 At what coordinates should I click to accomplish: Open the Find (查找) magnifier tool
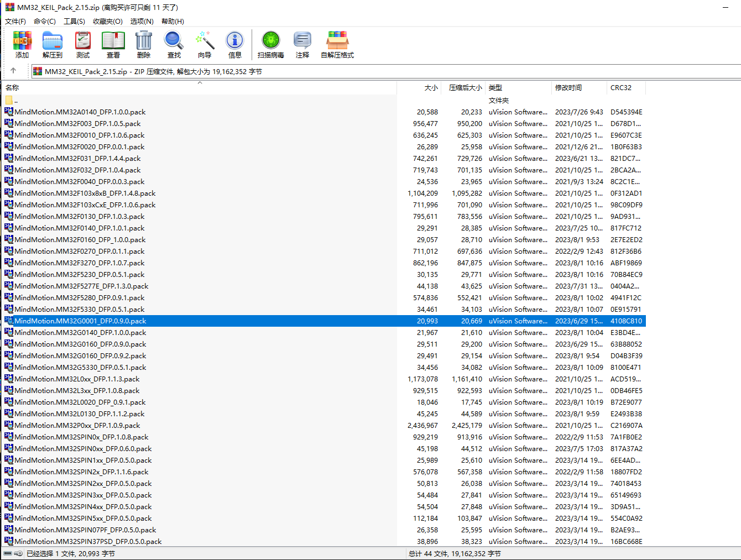click(174, 45)
